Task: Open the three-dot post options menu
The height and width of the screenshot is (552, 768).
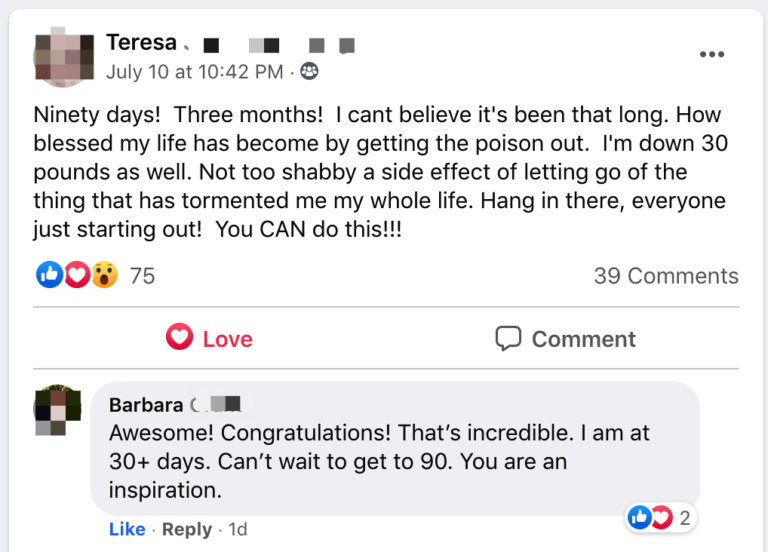Action: pyautogui.click(x=711, y=54)
